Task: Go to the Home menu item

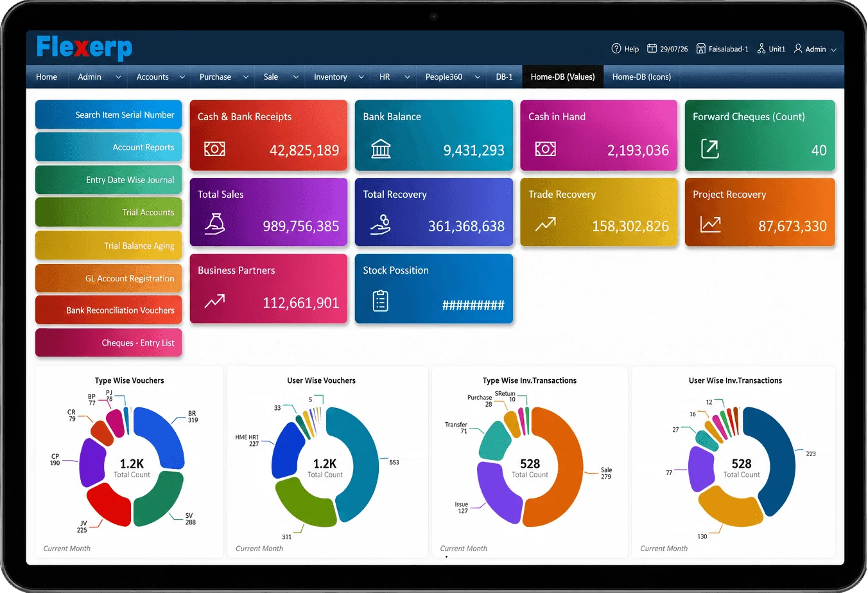Action: [x=47, y=77]
